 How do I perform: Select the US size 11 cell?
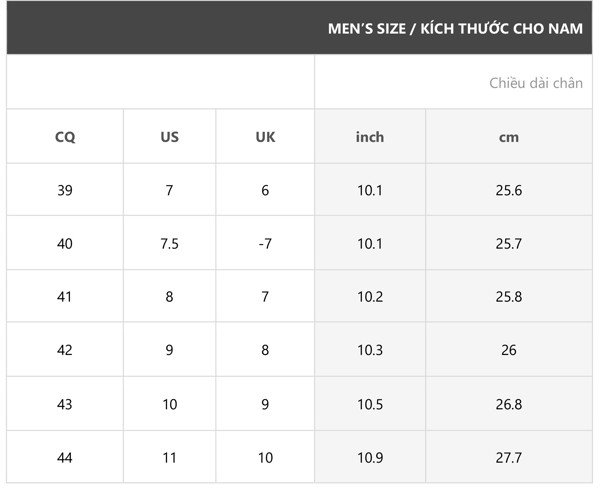click(170, 457)
